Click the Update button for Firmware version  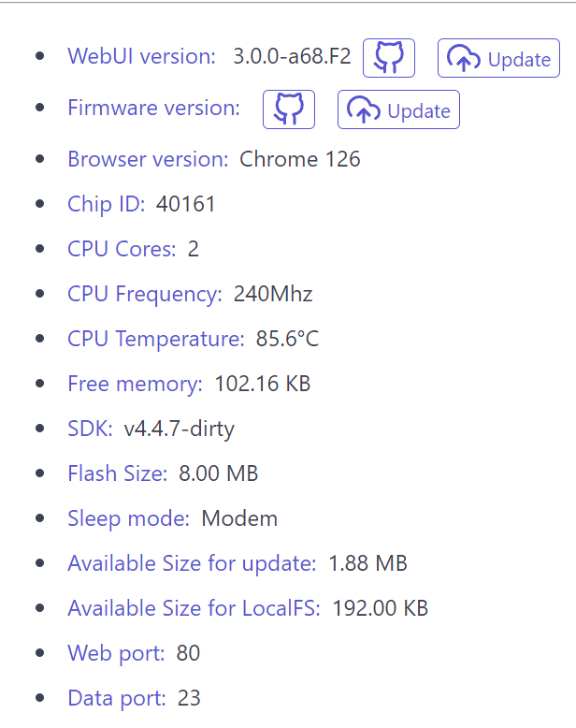click(x=399, y=109)
